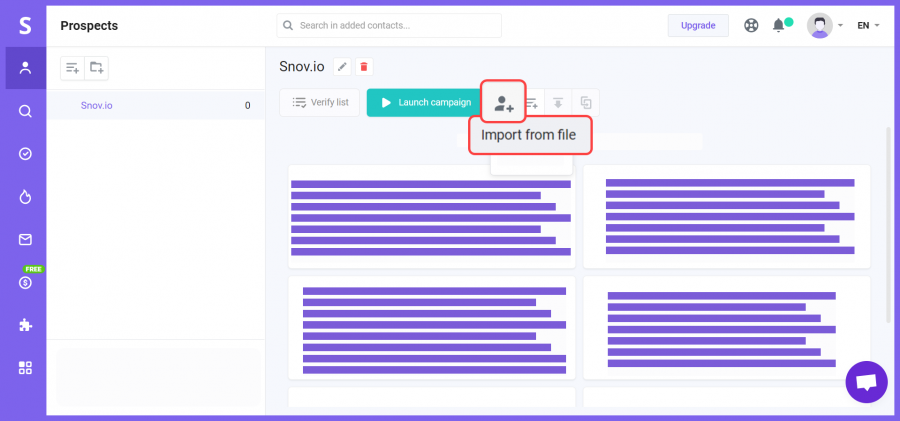The image size is (900, 421).
Task: Select the Snov.io list in sidebar
Action: (156, 105)
